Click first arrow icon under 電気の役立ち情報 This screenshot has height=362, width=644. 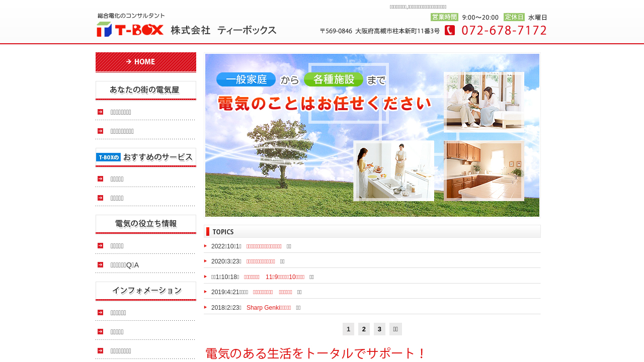tap(101, 246)
